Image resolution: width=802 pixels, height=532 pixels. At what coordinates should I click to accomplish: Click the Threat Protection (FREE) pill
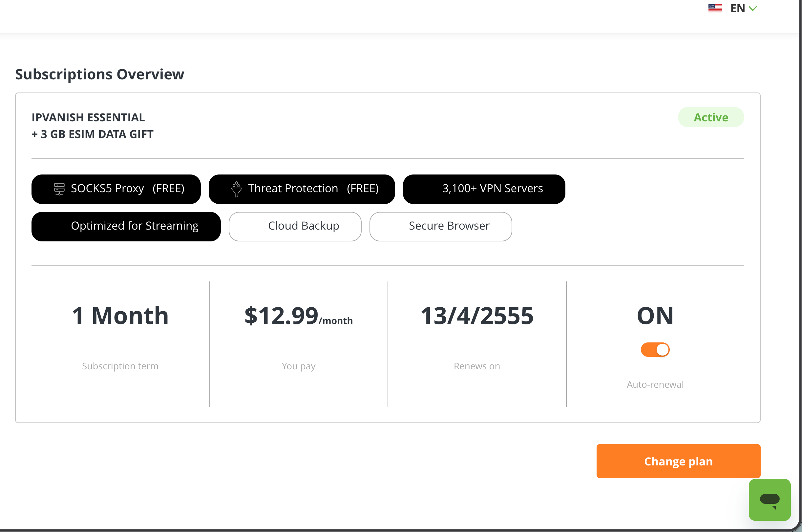[x=301, y=189]
